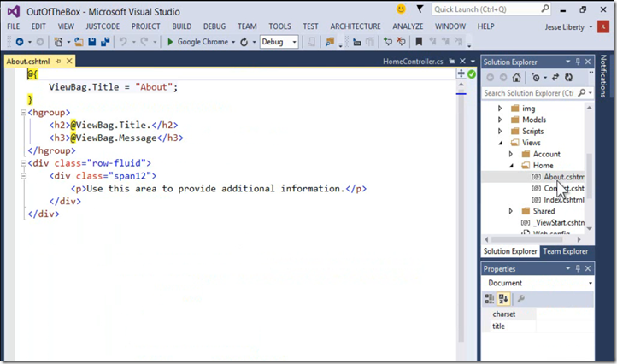
Task: Click Sync with Active Document icon
Action: [555, 78]
